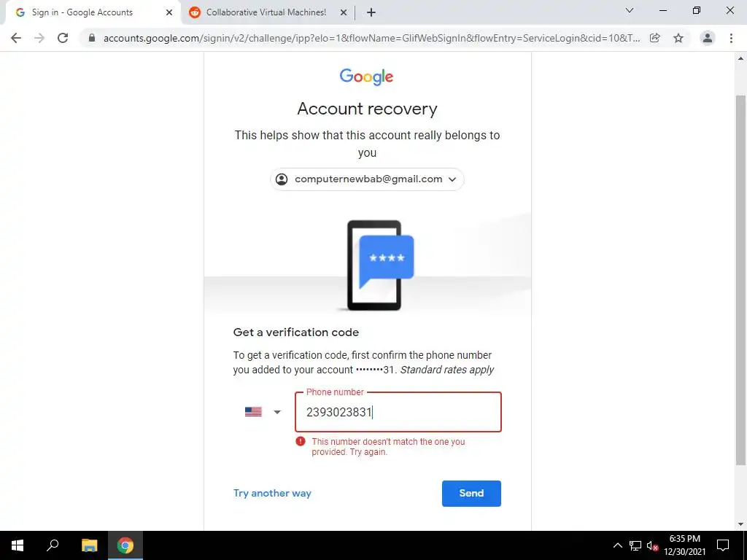747x560 pixels.
Task: Click the Send button
Action: 471,494
